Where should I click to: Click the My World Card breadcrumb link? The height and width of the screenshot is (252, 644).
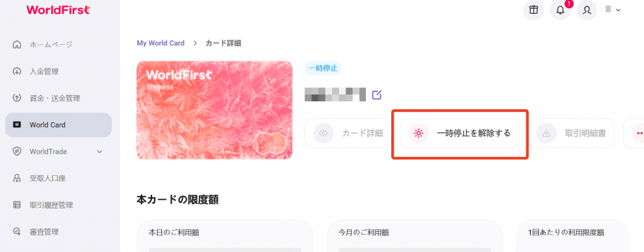[160, 43]
